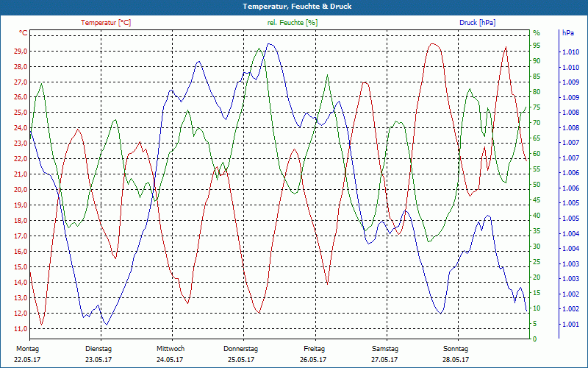The width and height of the screenshot is (588, 368).
Task: Click the 'Donnerstag' day label
Action: 240,349
